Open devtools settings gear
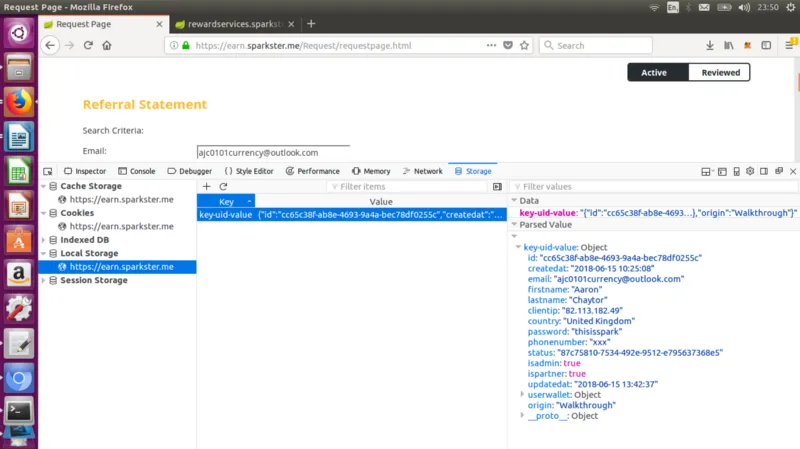 (x=750, y=171)
